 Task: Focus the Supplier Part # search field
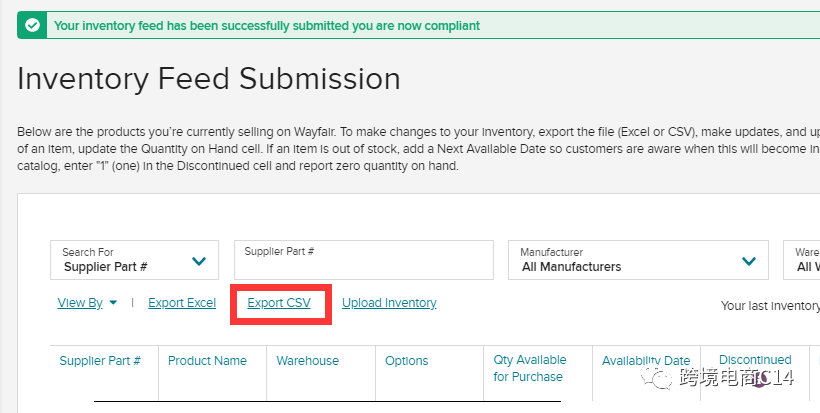tap(363, 260)
